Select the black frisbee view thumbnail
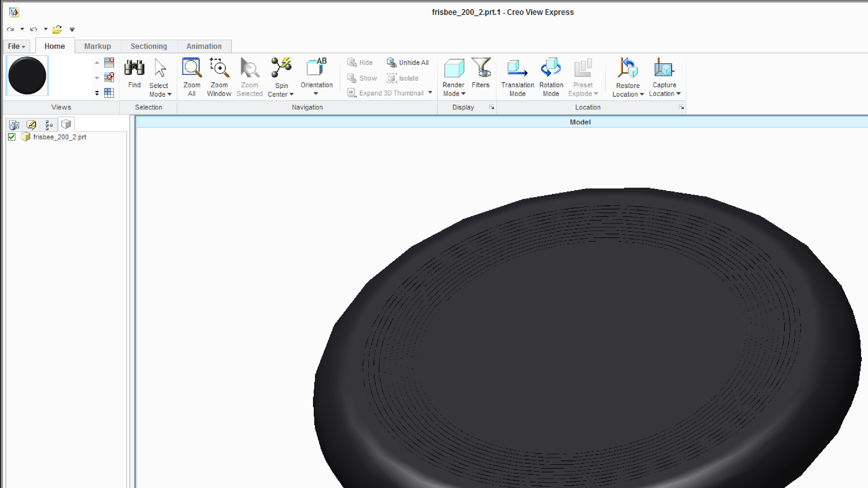 click(27, 75)
